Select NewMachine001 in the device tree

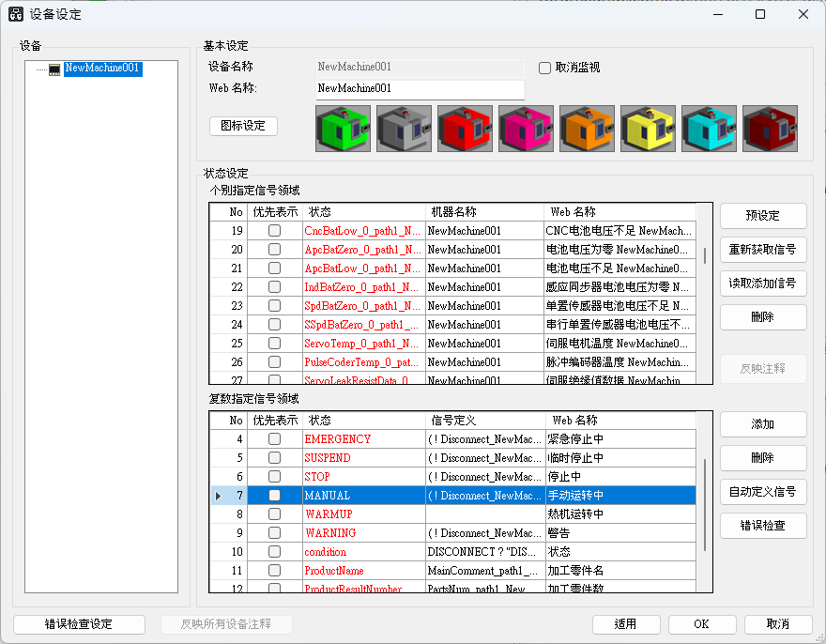coord(102,69)
